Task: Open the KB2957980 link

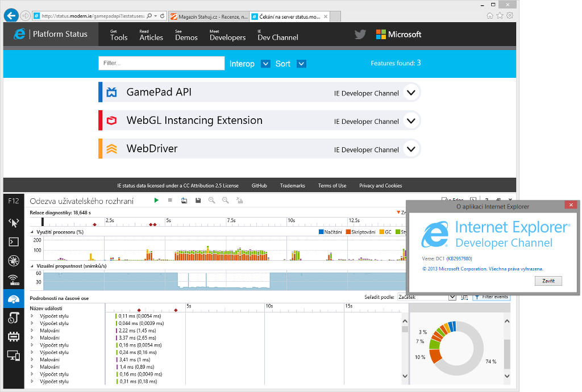Action: click(x=459, y=259)
